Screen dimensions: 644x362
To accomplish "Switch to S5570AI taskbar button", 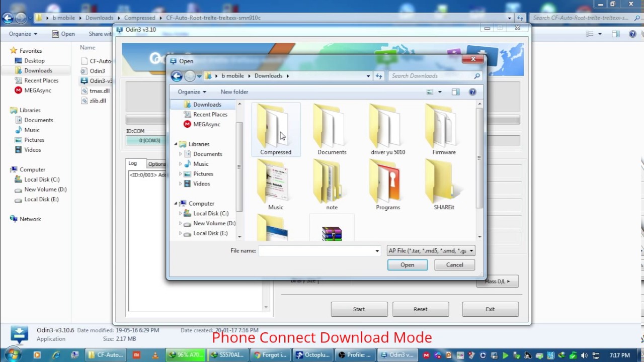I will pos(228,355).
